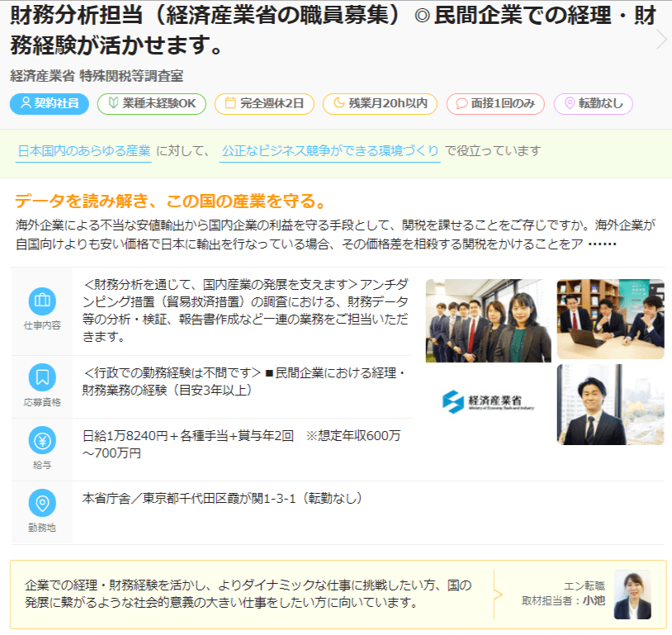View the large group staff photo
This screenshot has width=672, height=635.
click(x=488, y=320)
